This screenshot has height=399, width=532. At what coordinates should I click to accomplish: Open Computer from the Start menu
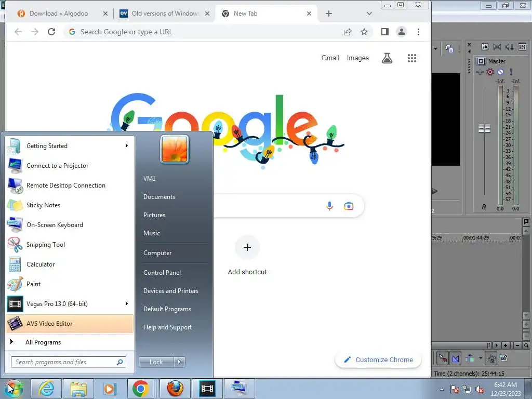click(x=157, y=253)
